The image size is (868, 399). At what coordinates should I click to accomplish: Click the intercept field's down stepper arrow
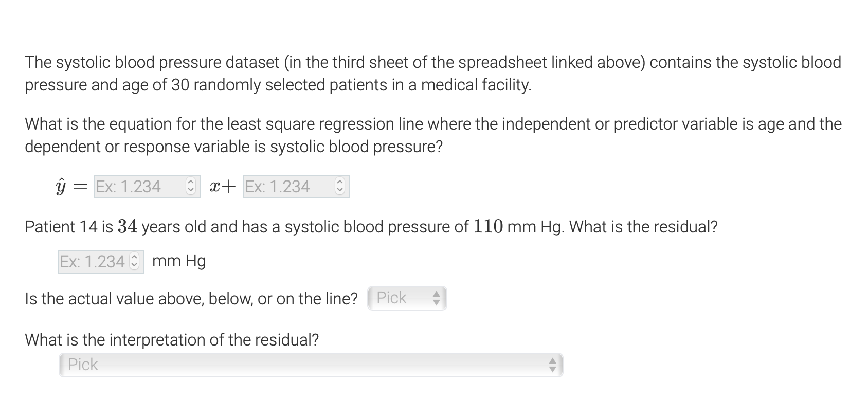(x=339, y=190)
